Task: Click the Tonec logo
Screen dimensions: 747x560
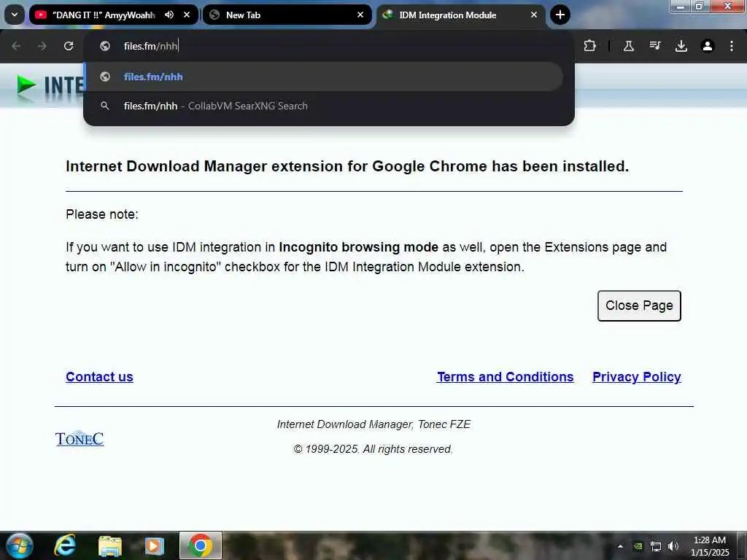Action: pyautogui.click(x=80, y=439)
